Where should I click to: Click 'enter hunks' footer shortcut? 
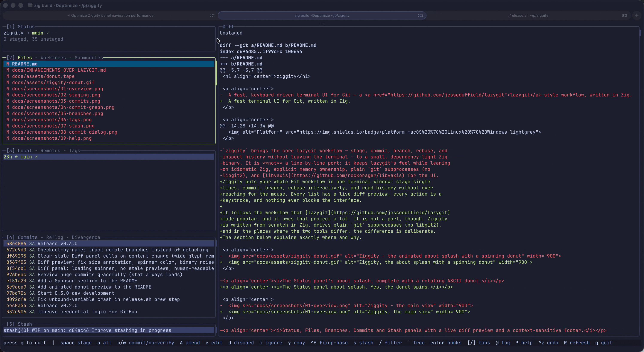tap(446, 343)
